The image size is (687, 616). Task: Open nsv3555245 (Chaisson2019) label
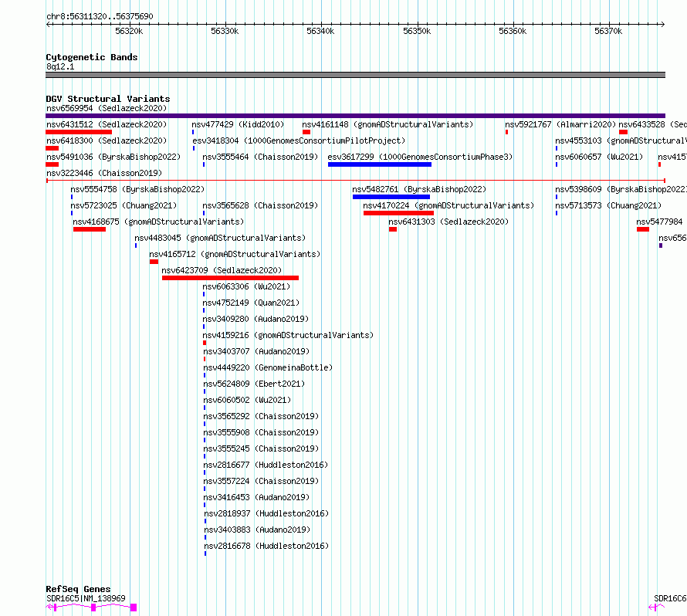pyautogui.click(x=261, y=448)
